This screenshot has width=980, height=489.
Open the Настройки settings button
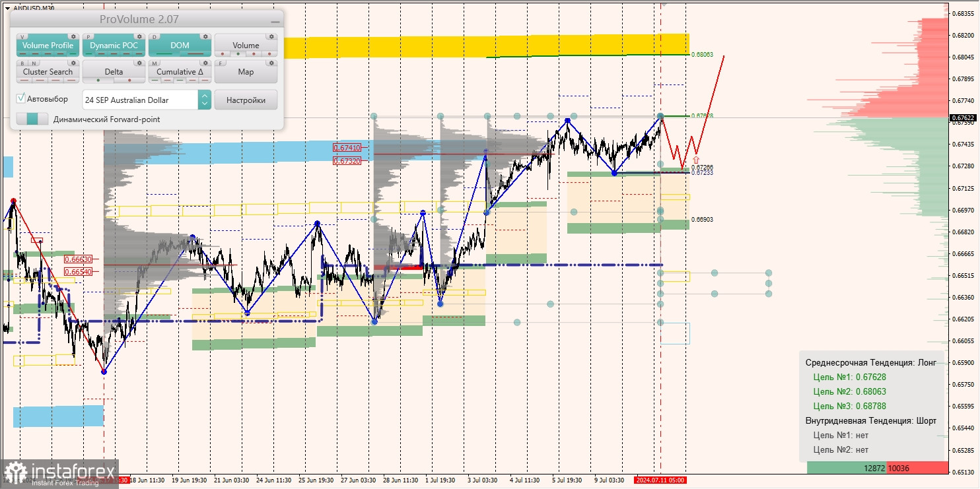pyautogui.click(x=246, y=100)
